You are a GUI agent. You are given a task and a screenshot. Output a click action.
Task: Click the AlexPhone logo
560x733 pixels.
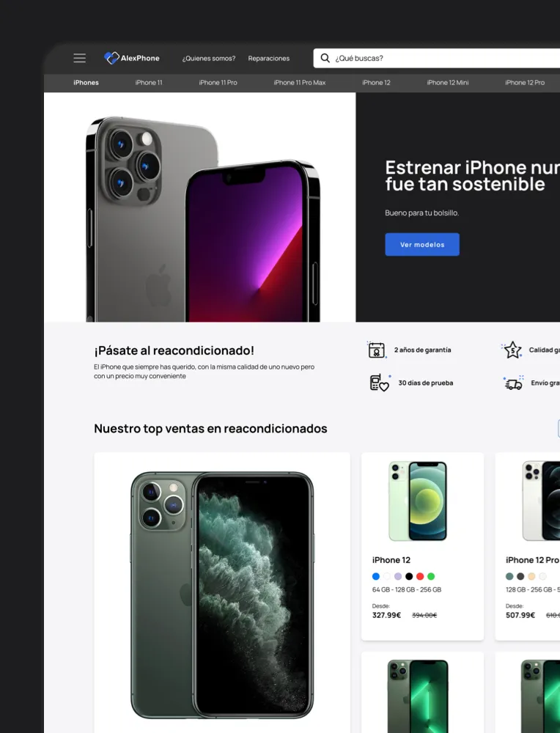pyautogui.click(x=132, y=58)
